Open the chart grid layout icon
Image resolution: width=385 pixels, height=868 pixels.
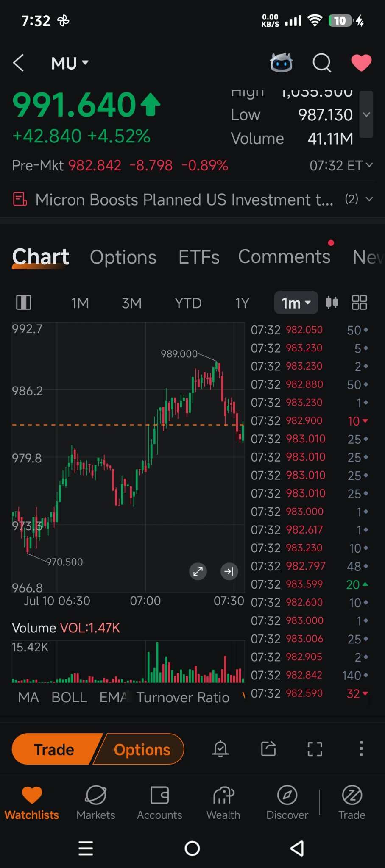360,302
